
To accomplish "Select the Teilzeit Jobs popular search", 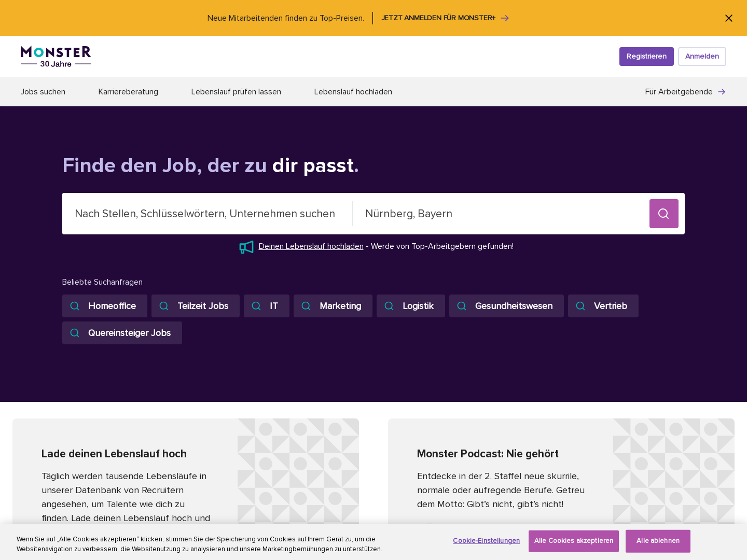I will [196, 306].
